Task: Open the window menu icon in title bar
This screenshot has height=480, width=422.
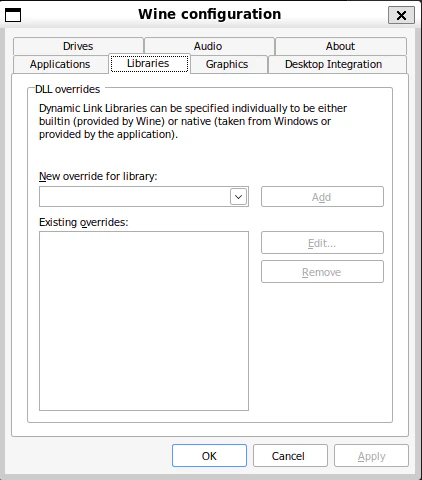Action: 13,15
